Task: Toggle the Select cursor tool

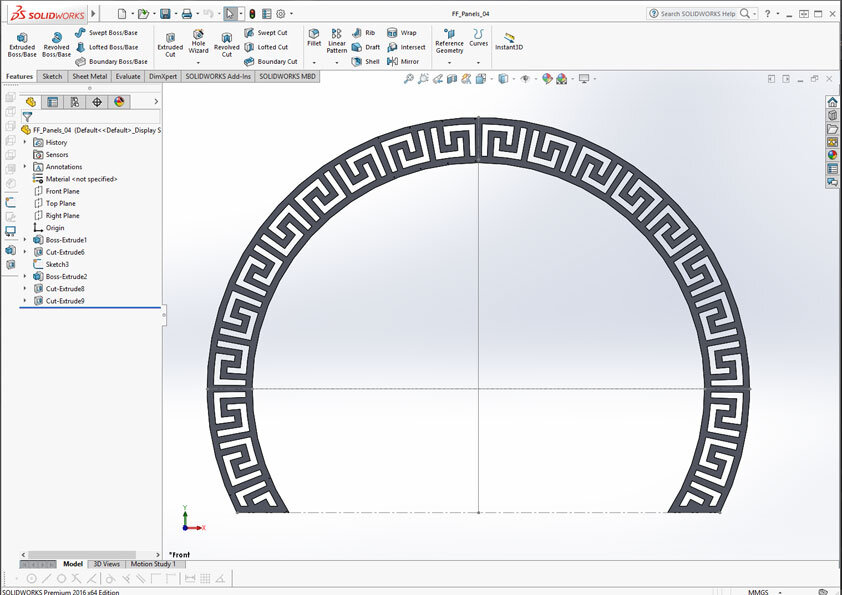Action: 230,13
